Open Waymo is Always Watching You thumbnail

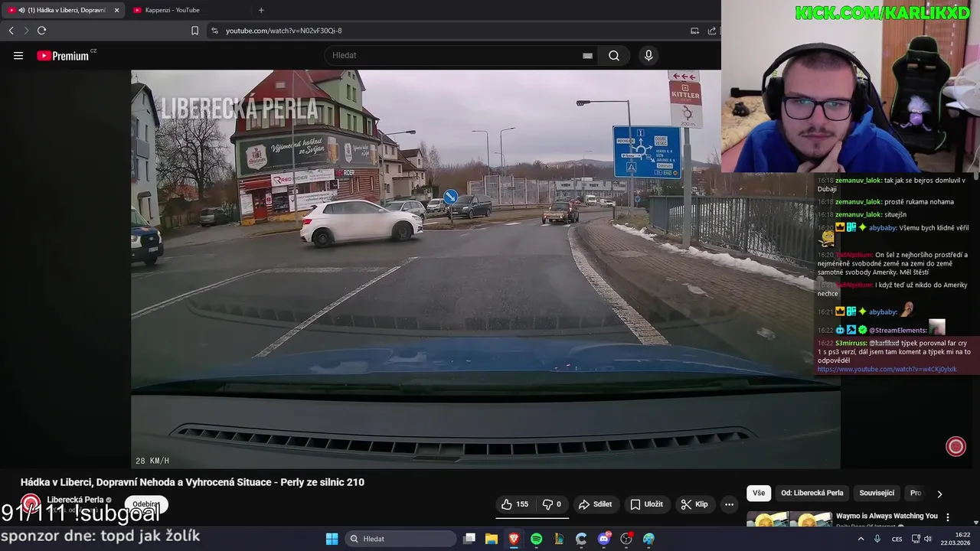[789, 520]
